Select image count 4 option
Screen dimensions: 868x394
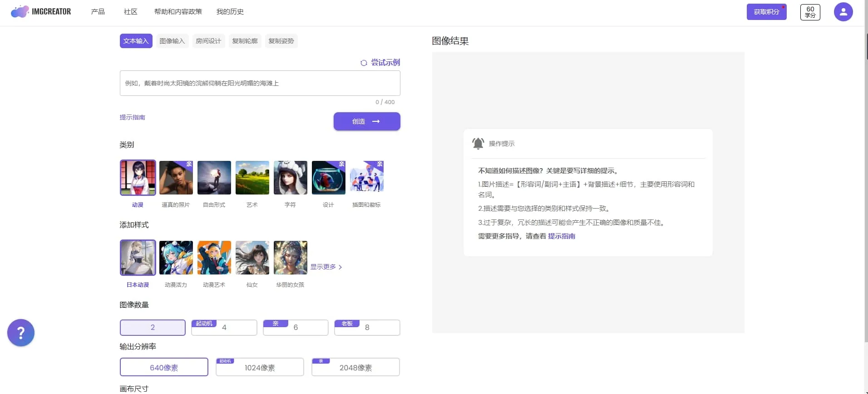[x=224, y=327]
